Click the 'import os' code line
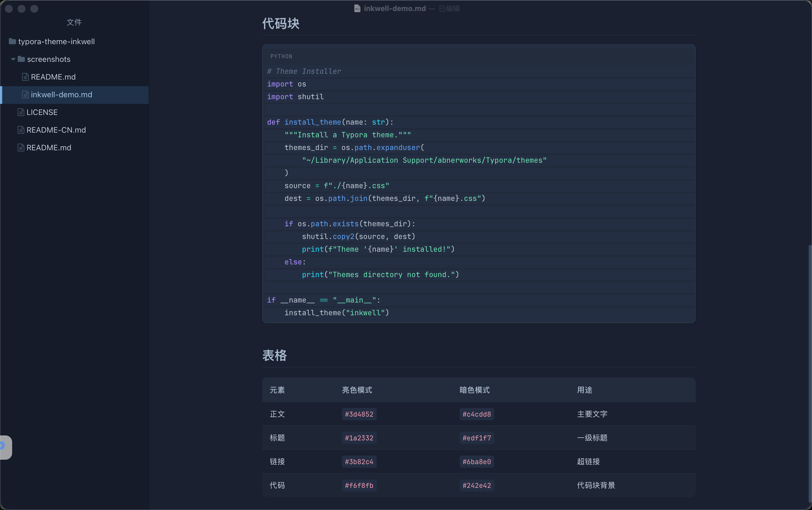This screenshot has width=812, height=510. coord(287,84)
